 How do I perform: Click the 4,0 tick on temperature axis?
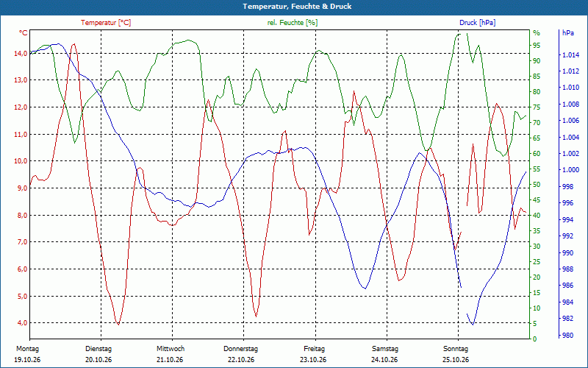[x=22, y=323]
